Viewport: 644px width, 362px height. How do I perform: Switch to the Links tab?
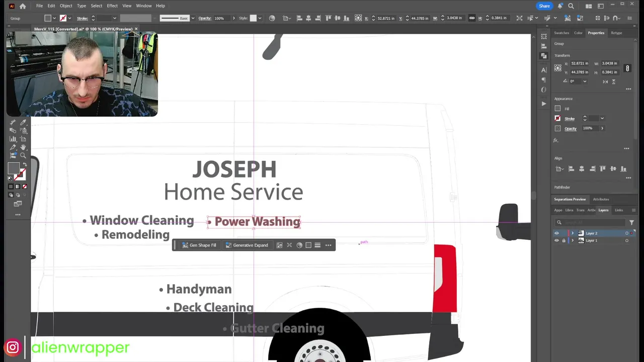[619, 210]
